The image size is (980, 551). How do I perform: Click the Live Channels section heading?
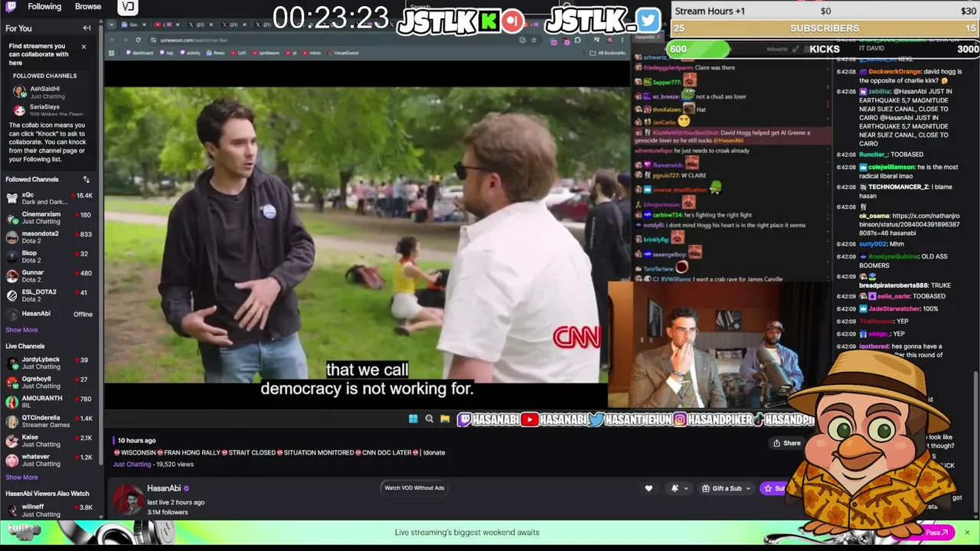(25, 346)
